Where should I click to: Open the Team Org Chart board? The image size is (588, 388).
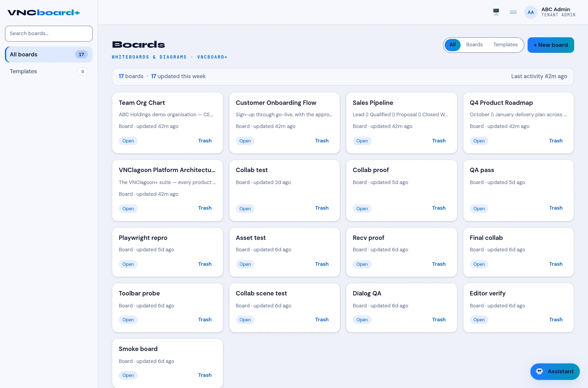pyautogui.click(x=128, y=141)
